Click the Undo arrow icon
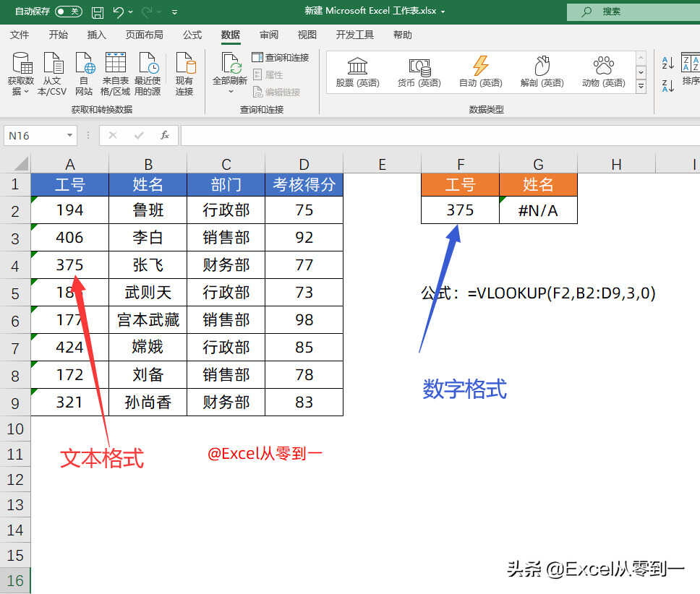 click(119, 12)
